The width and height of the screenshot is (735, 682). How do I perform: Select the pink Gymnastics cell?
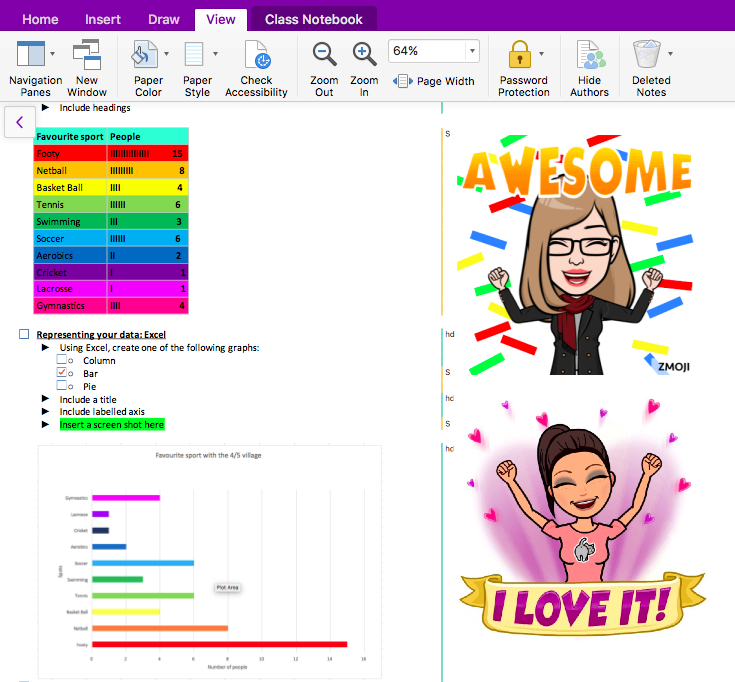tap(70, 306)
